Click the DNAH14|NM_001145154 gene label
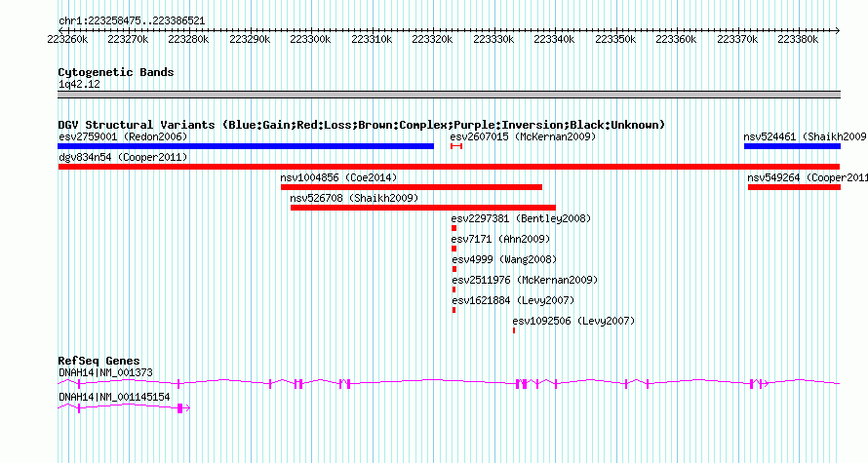Image resolution: width=868 pixels, height=463 pixels. point(114,397)
